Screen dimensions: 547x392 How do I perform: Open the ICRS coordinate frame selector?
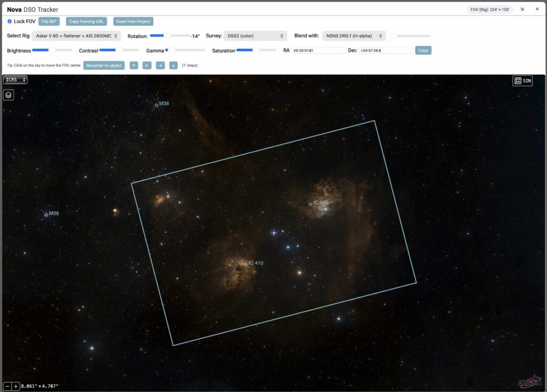click(15, 80)
